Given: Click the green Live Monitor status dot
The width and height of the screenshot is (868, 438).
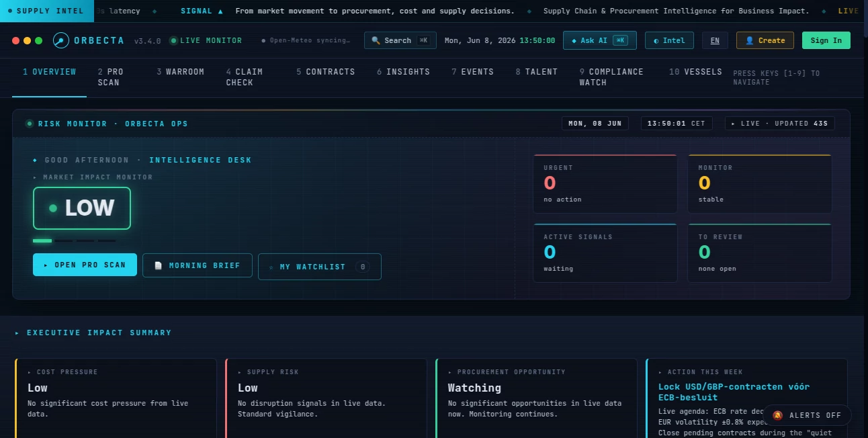Looking at the screenshot, I should 174,40.
